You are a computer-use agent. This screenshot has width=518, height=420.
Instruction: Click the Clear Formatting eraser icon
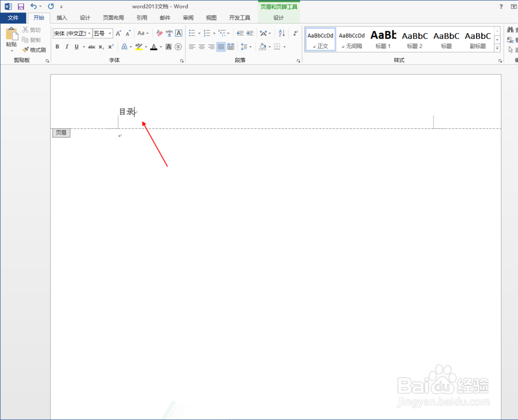tap(160, 33)
